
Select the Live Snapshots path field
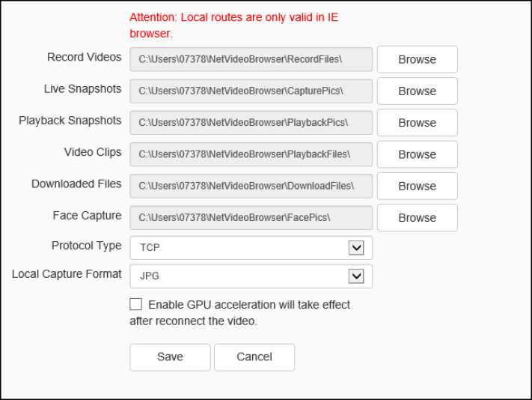[251, 91]
